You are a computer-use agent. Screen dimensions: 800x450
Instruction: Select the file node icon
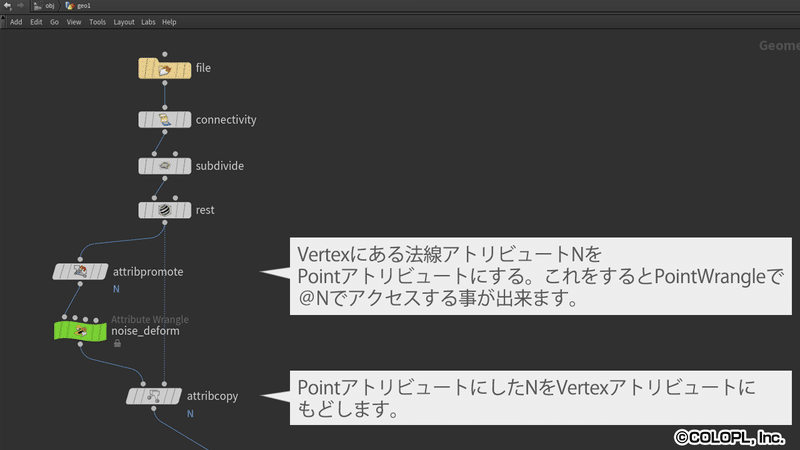click(164, 68)
